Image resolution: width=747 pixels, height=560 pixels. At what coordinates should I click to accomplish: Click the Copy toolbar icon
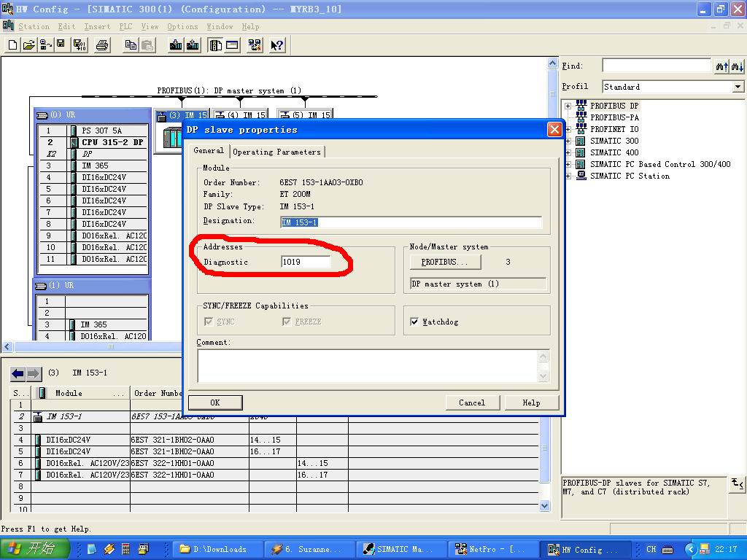(131, 45)
